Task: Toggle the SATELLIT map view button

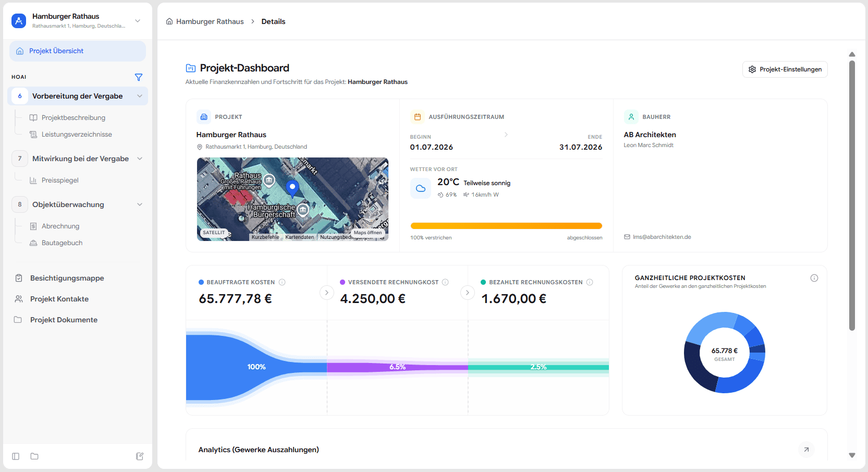Action: [x=214, y=233]
